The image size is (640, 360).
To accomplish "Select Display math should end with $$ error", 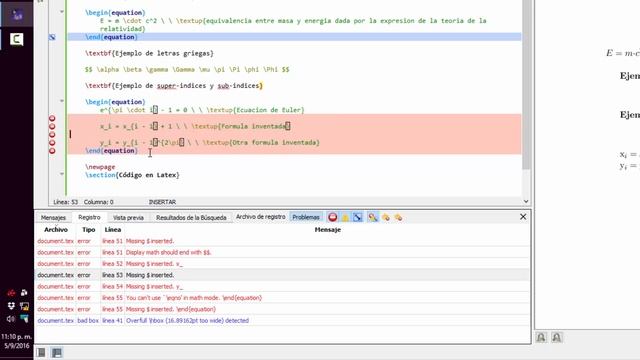I will pyautogui.click(x=282, y=253).
